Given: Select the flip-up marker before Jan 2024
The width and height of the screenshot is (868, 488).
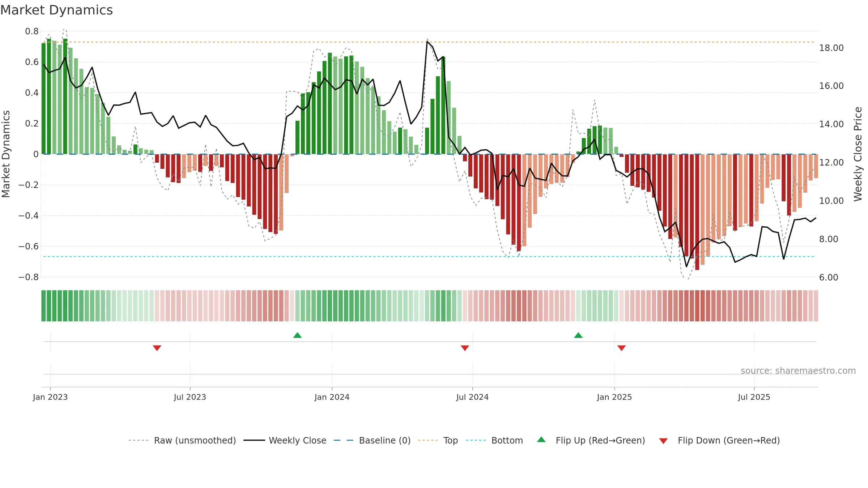Looking at the screenshot, I should point(297,335).
